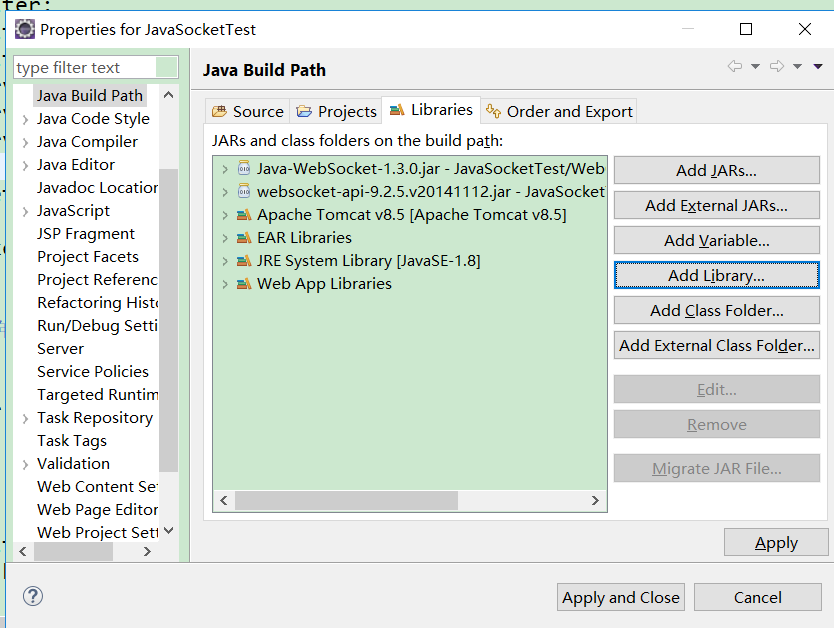Select Server in sidebar
The height and width of the screenshot is (628, 834).
pyautogui.click(x=61, y=349)
